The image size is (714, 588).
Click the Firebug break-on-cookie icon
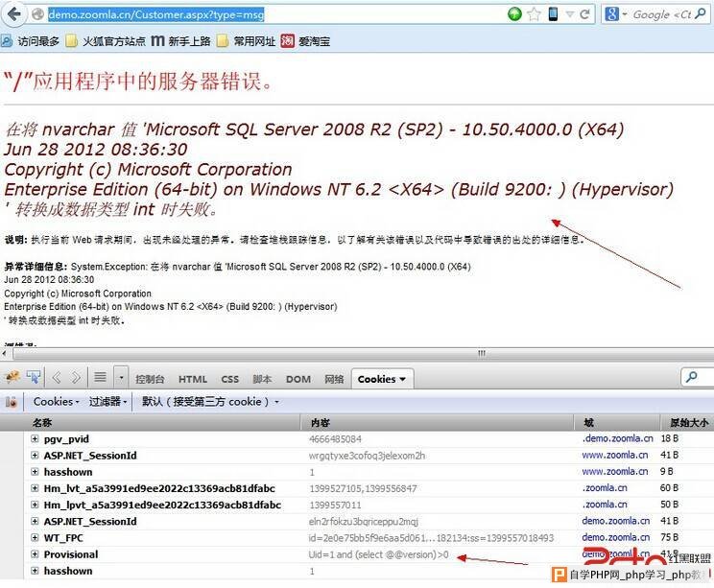point(11,402)
